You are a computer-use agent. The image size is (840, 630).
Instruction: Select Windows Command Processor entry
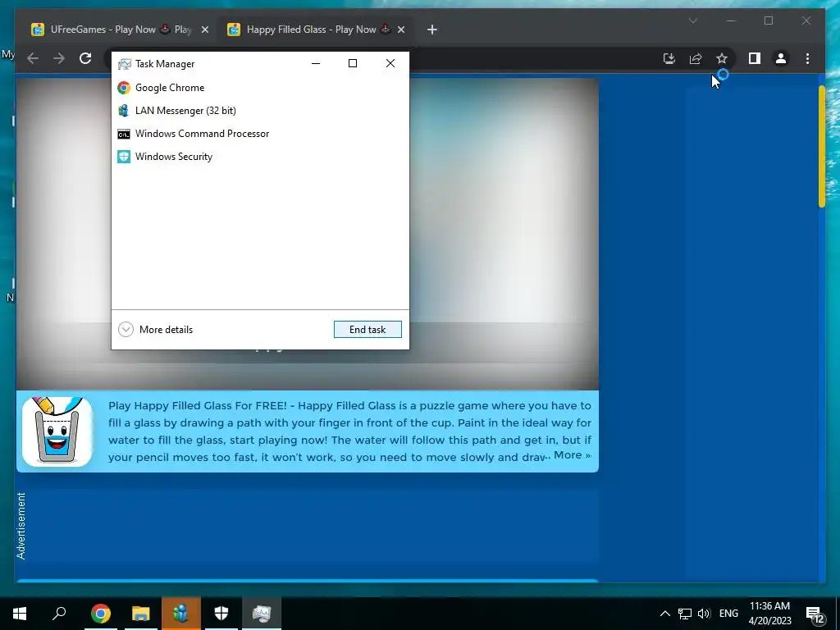coord(260,134)
